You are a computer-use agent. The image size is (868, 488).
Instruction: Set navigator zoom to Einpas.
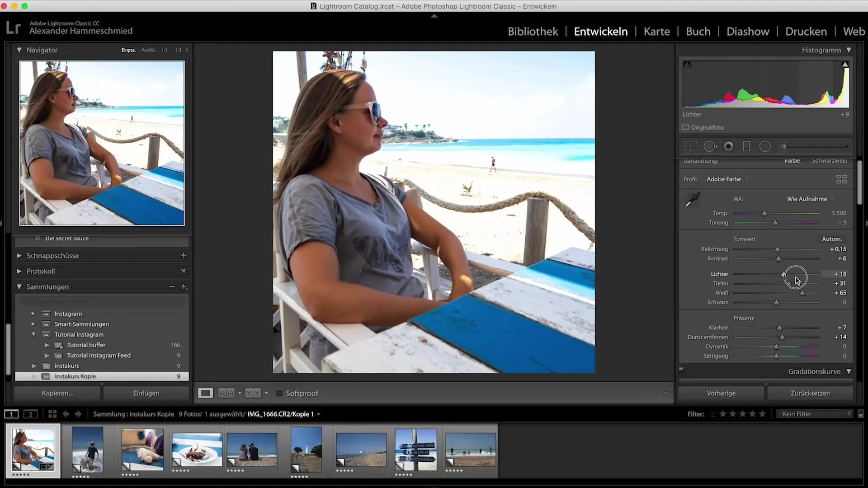point(128,50)
